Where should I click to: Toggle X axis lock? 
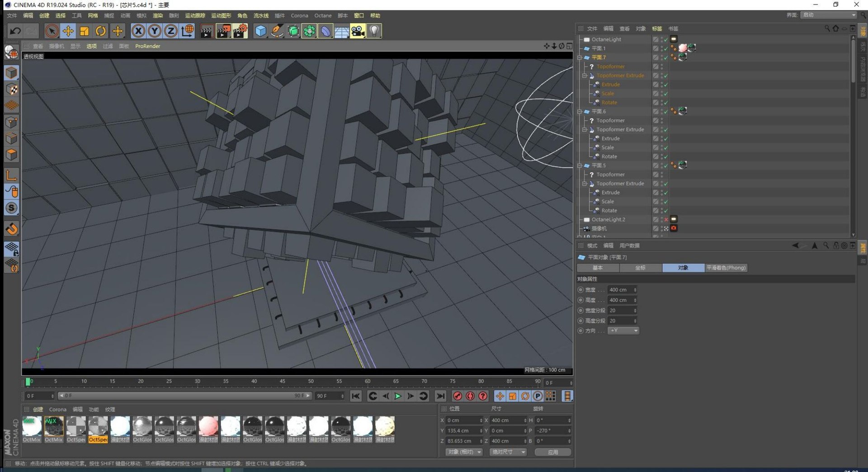138,31
